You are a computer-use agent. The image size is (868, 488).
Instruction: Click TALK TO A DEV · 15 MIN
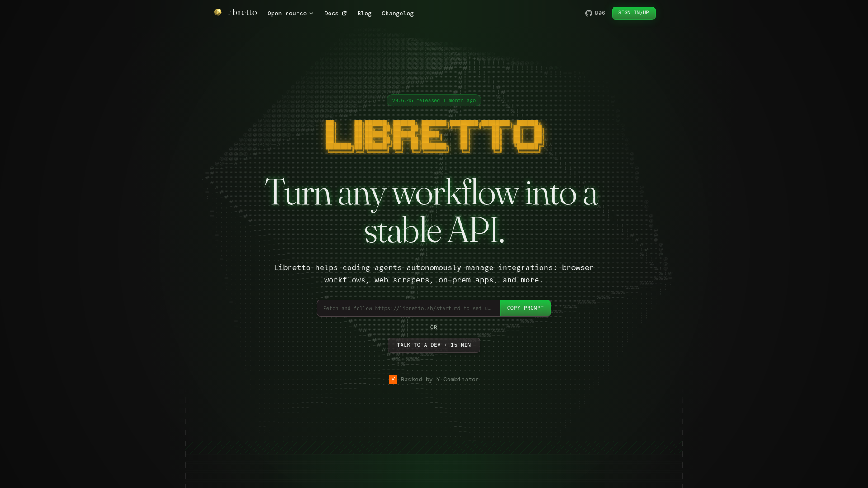pos(434,345)
